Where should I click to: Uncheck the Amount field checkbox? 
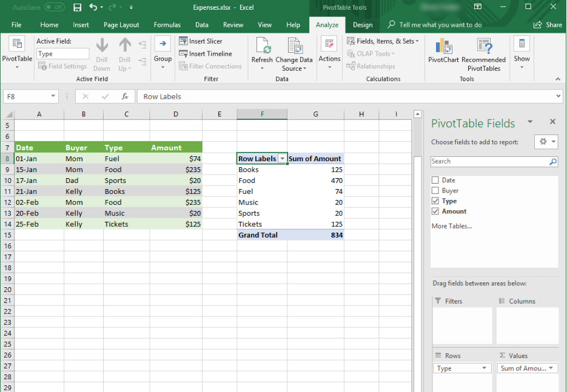click(435, 211)
